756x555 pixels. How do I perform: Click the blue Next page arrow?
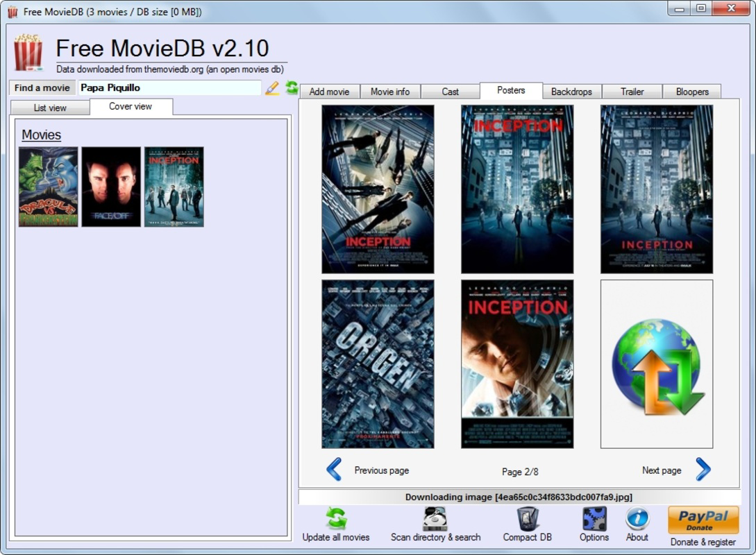pos(703,469)
